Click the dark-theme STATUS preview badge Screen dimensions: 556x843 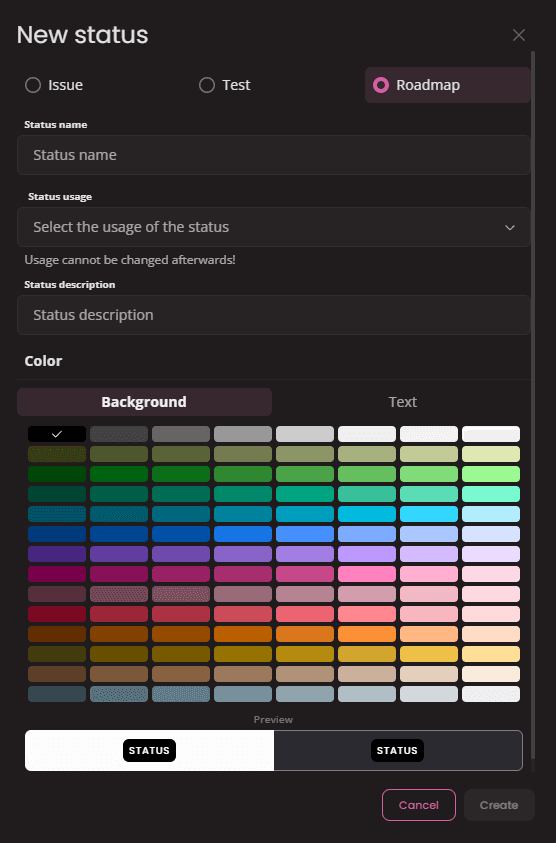[x=397, y=751]
